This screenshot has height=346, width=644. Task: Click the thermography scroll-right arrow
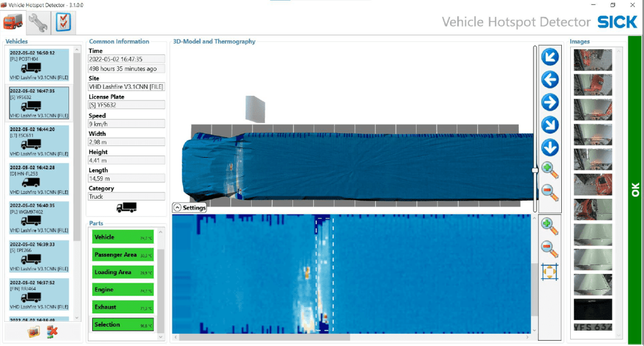tap(528, 337)
